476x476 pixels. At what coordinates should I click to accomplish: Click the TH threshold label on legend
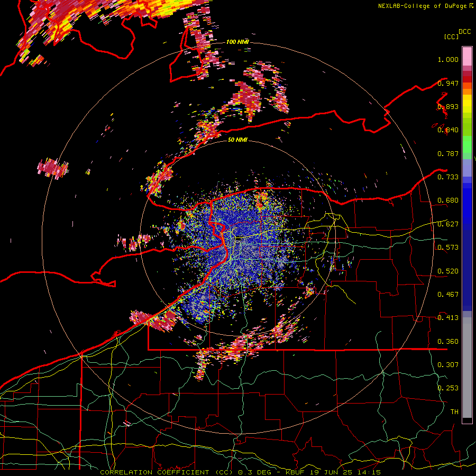point(454,411)
